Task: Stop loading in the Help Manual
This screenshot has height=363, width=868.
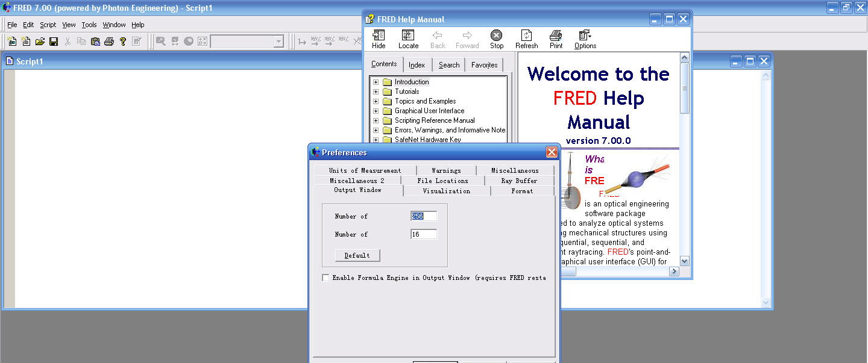Action: pos(497,40)
